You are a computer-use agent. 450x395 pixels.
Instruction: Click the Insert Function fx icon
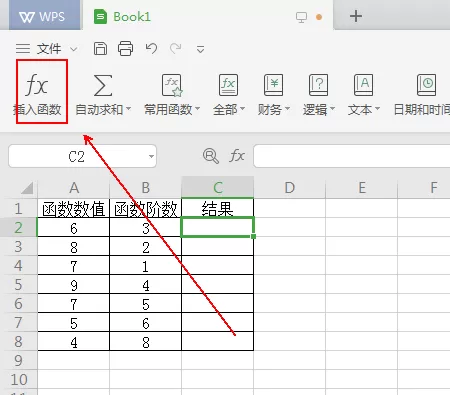click(37, 85)
